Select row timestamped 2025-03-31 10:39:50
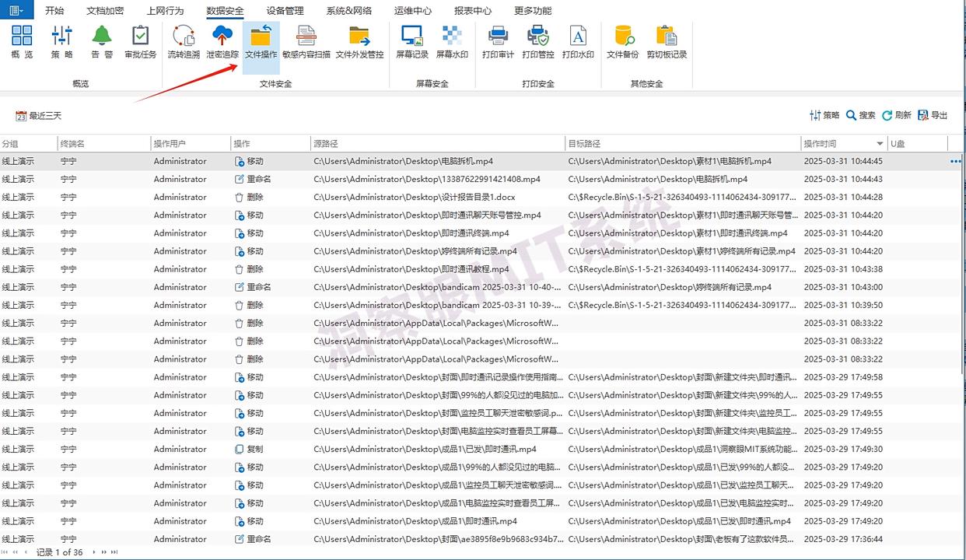Screen dimensions: 966x560 (482, 305)
